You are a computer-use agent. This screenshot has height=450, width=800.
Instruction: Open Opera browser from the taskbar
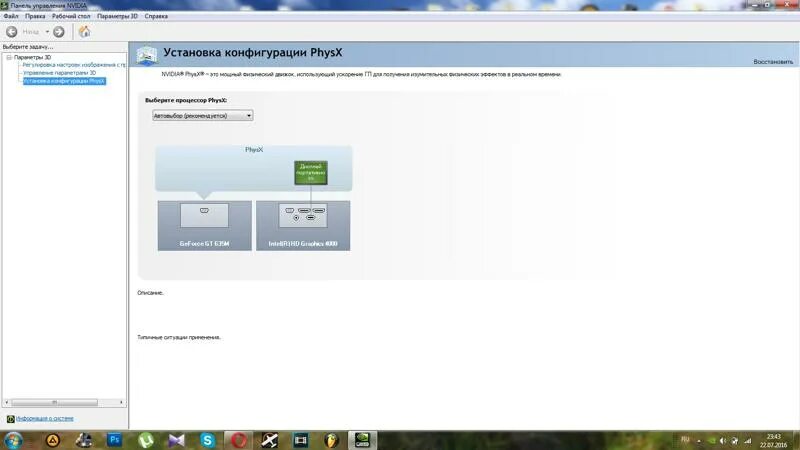pyautogui.click(x=238, y=440)
